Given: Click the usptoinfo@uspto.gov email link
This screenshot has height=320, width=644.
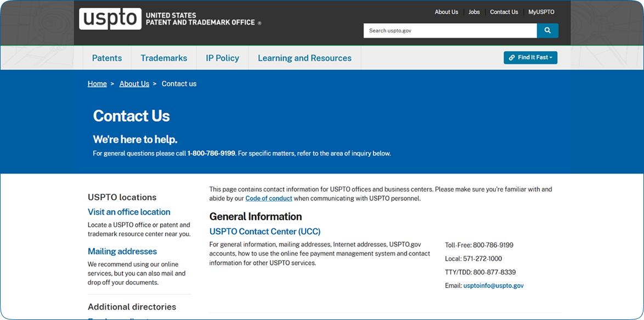Looking at the screenshot, I should (x=494, y=285).
